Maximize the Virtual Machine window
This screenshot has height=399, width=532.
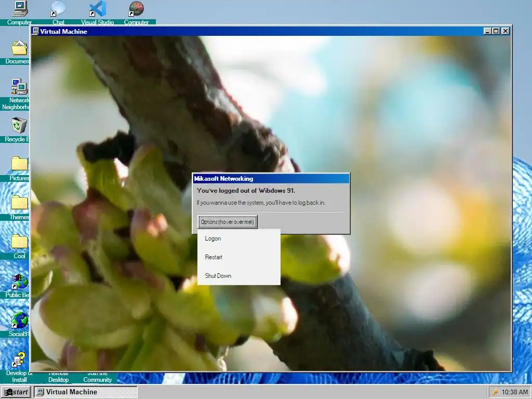pos(496,31)
